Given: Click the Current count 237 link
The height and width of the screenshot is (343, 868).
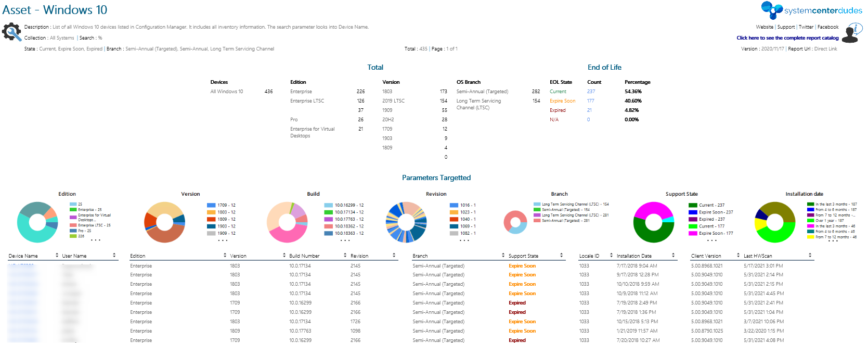Looking at the screenshot, I should coord(591,92).
